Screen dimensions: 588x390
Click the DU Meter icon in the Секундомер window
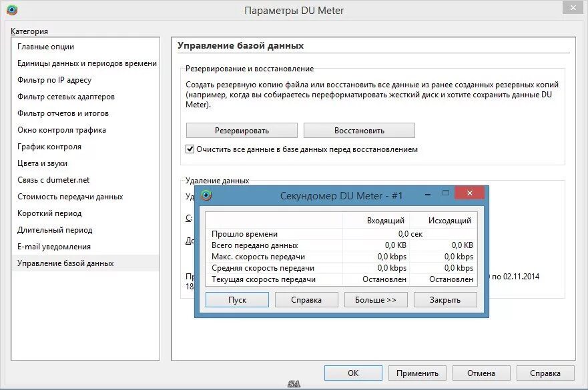click(206, 195)
